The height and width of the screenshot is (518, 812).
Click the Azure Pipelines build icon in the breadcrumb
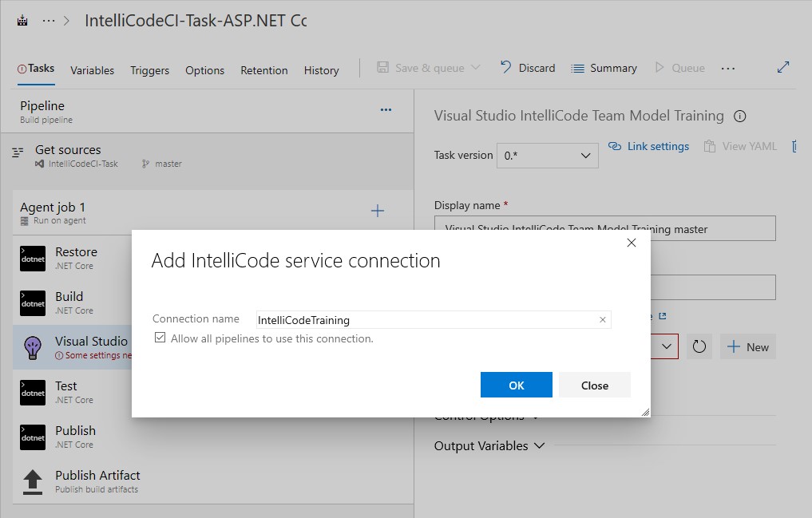pyautogui.click(x=22, y=21)
